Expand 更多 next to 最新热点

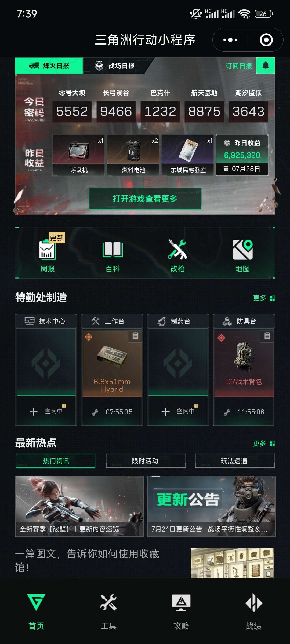click(x=264, y=443)
